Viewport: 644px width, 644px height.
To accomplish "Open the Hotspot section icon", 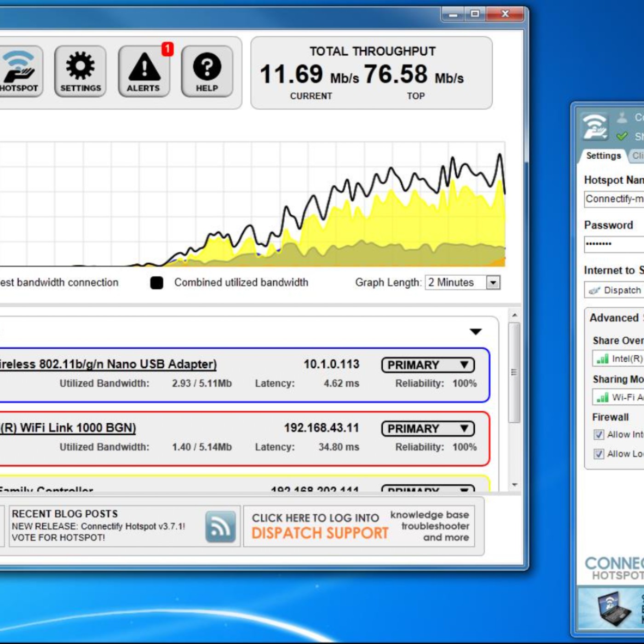I will (20, 71).
